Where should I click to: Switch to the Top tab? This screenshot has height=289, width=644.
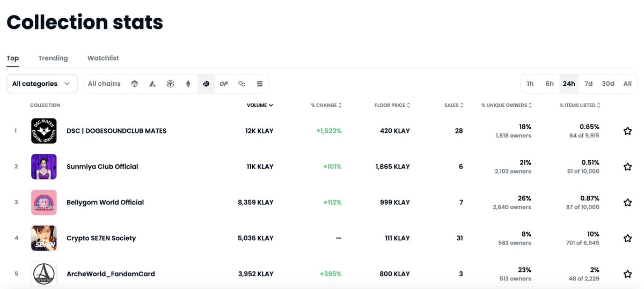13,58
